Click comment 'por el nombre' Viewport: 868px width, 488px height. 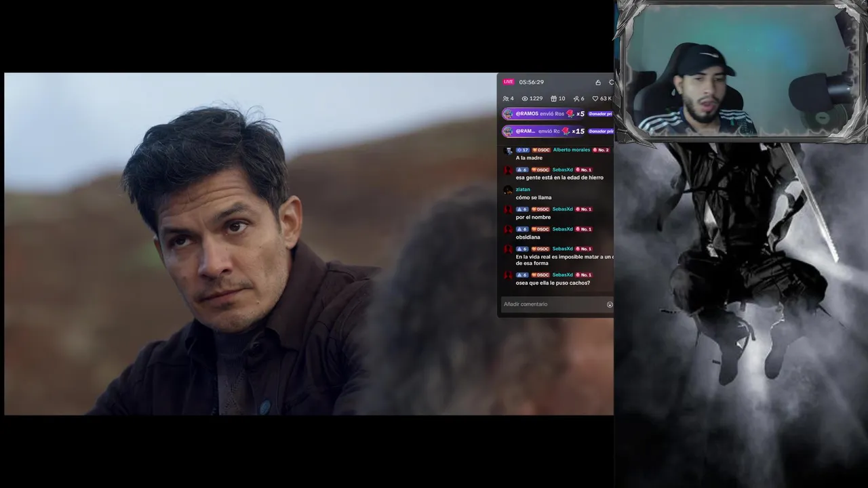pos(533,218)
